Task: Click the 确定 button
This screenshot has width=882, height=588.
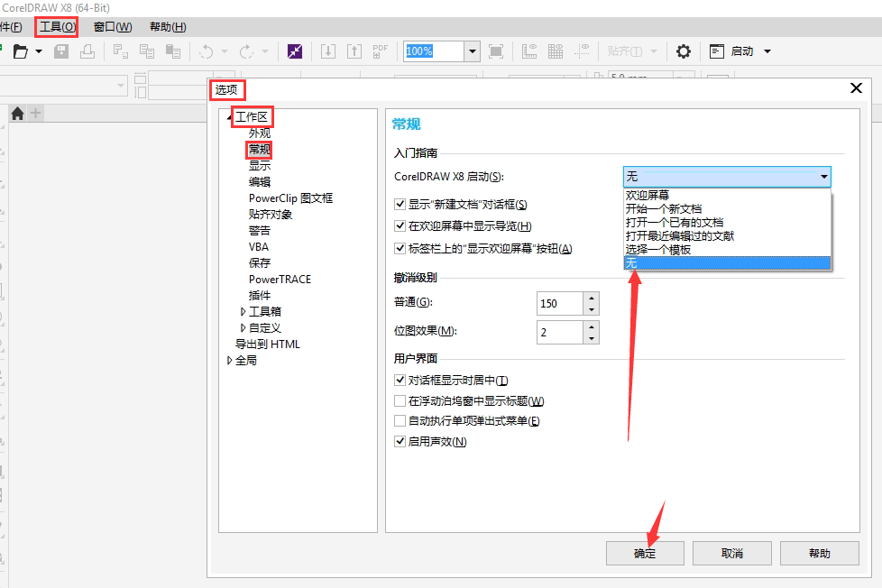Action: 645,553
